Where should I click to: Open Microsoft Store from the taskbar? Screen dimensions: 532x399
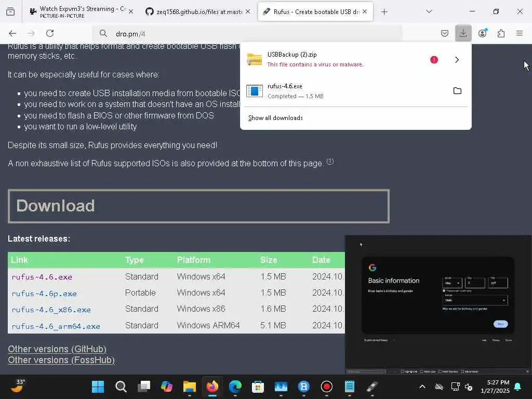click(x=258, y=387)
